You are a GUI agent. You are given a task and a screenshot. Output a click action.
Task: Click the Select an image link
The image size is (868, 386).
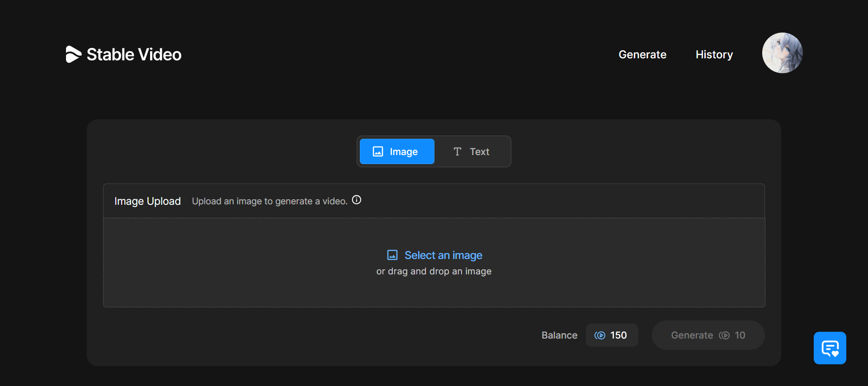click(x=443, y=255)
